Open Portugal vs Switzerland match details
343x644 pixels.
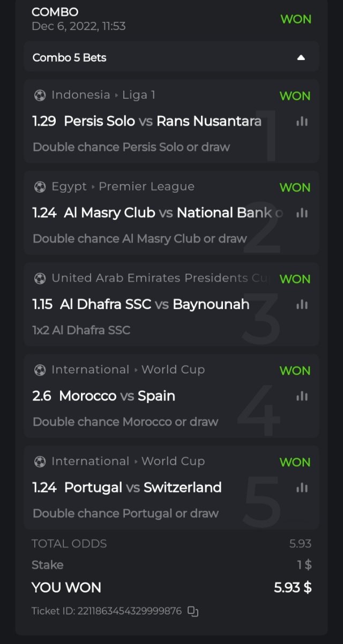pos(143,488)
